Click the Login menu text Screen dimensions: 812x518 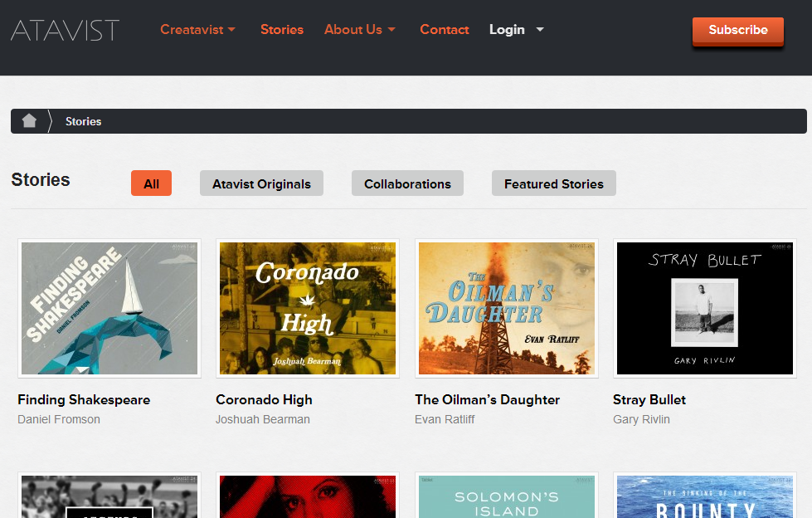[507, 30]
